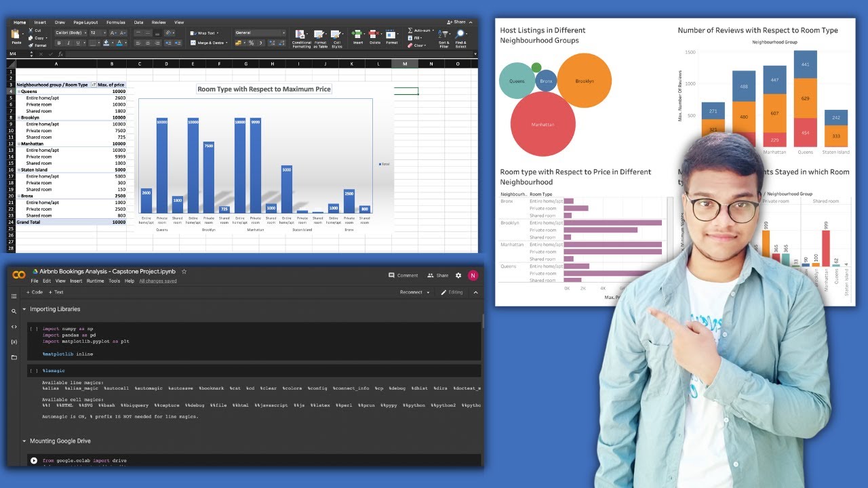The width and height of the screenshot is (868, 488).
Task: Open Colab settings gear icon
Action: tap(458, 275)
